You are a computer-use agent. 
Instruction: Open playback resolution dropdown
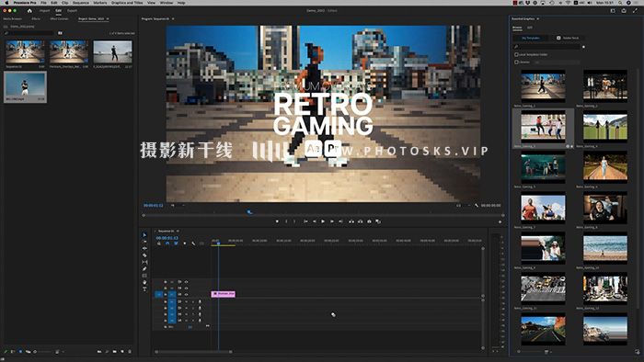pos(464,206)
